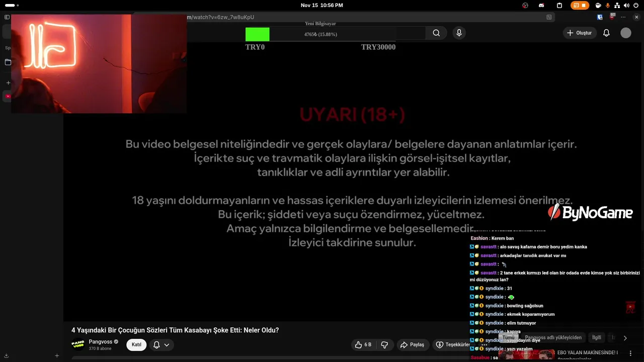Click the plus icon in the sidebar
Screen dimensions: 644x362
point(8,82)
